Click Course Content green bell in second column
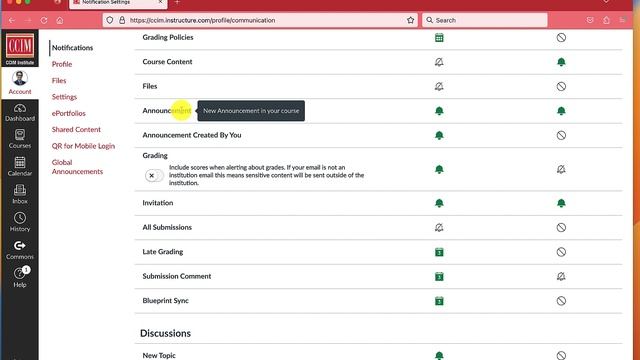 (x=561, y=62)
